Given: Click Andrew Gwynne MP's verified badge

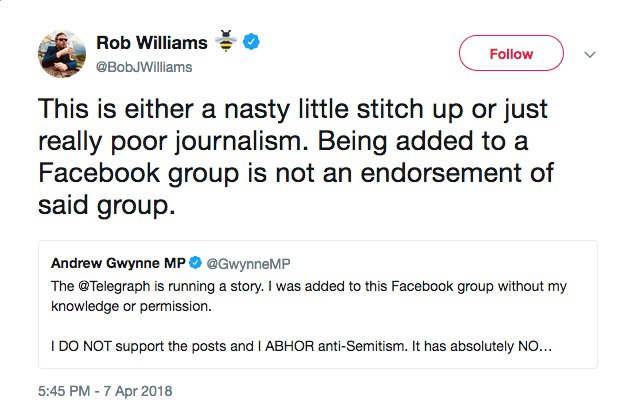Looking at the screenshot, I should (x=196, y=262).
